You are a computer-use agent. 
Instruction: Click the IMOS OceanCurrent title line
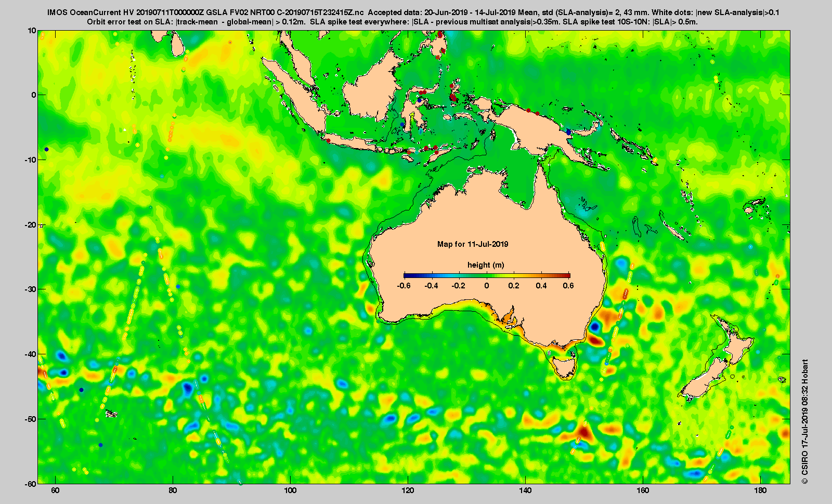(x=413, y=12)
